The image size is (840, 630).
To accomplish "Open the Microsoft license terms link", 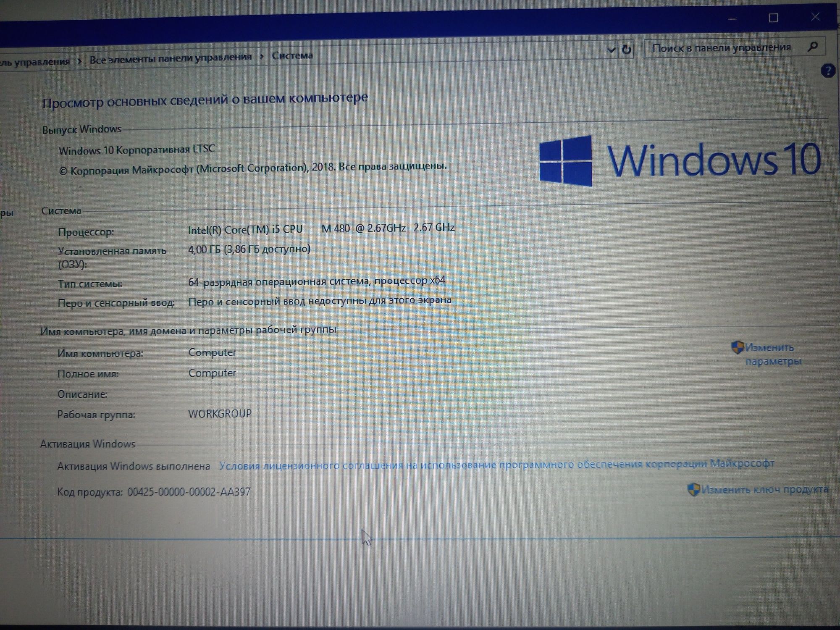I will 497,465.
